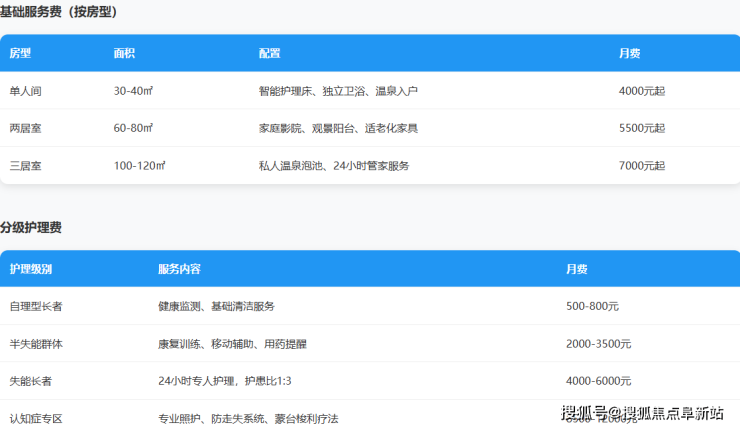Screen dimensions: 740x429
Task: Click the 分级护理费 section heading
Action: 31,228
